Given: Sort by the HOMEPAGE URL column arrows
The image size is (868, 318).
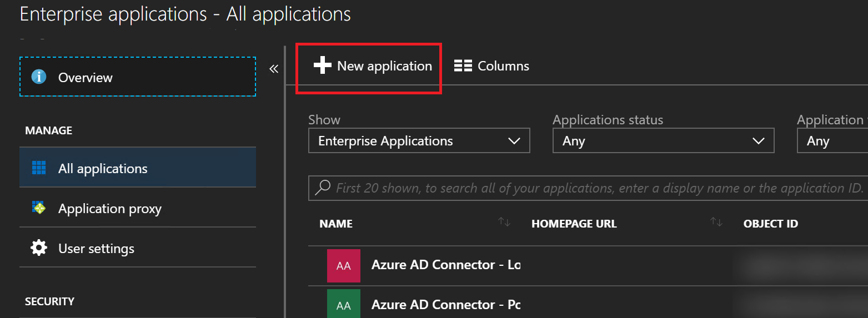Looking at the screenshot, I should tap(716, 223).
